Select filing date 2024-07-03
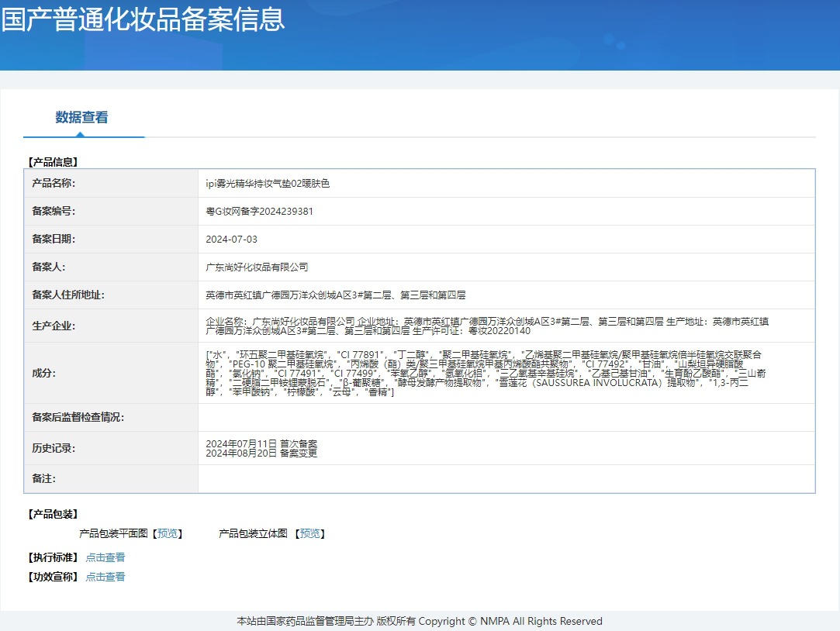 [231, 240]
